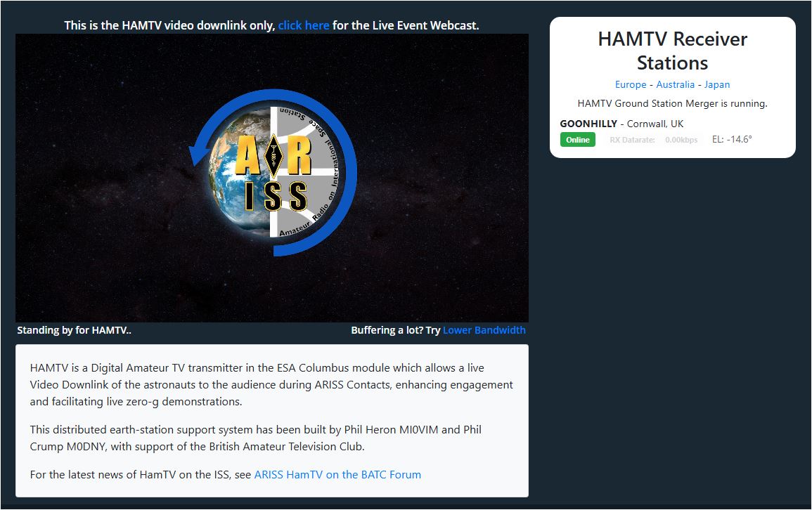Click the yellow ISS letters in logo
This screenshot has width=812, height=510.
[x=276, y=196]
